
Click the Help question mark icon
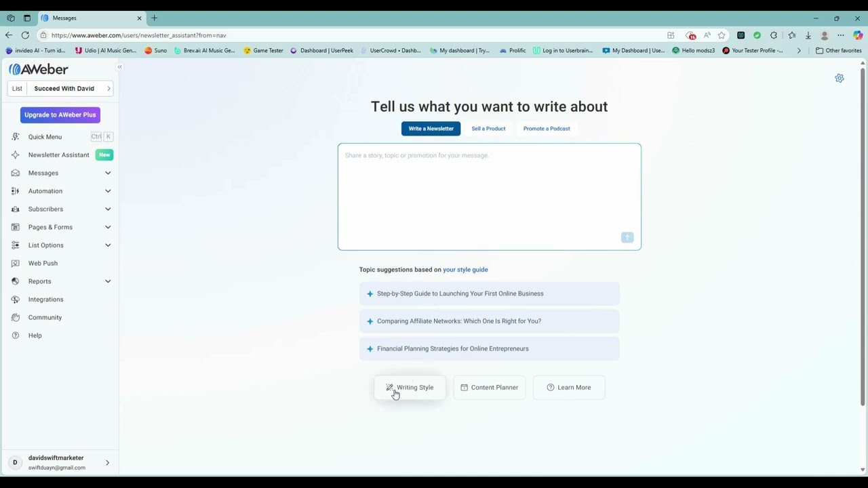[x=15, y=335]
